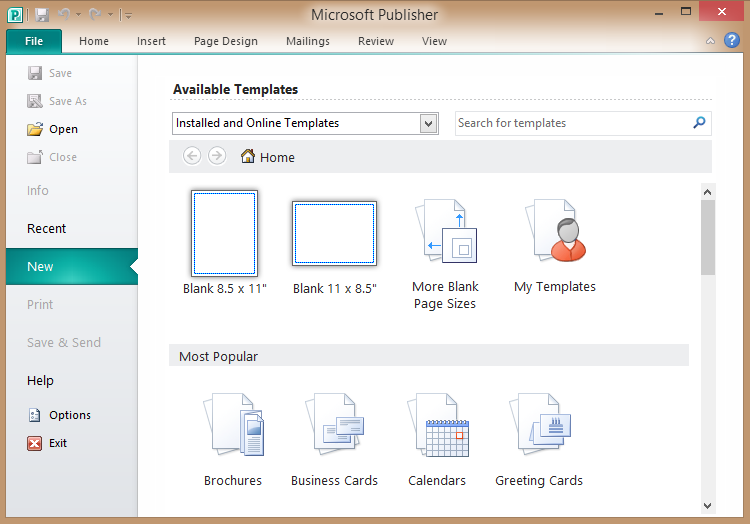Open the Mailings tab
This screenshot has width=750, height=524.
[x=308, y=41]
